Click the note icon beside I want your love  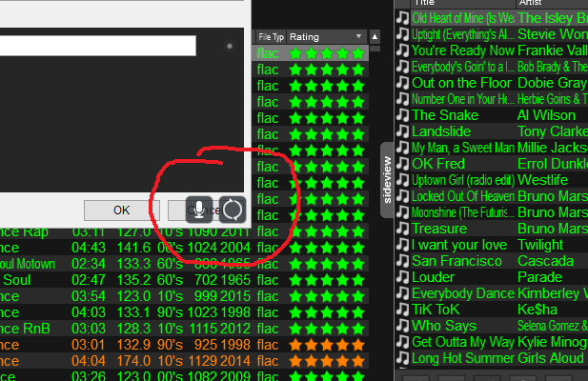(x=403, y=245)
